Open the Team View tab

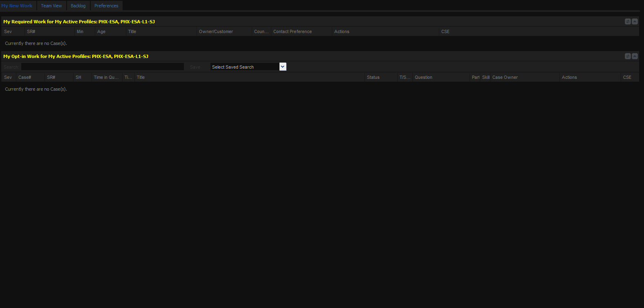51,6
